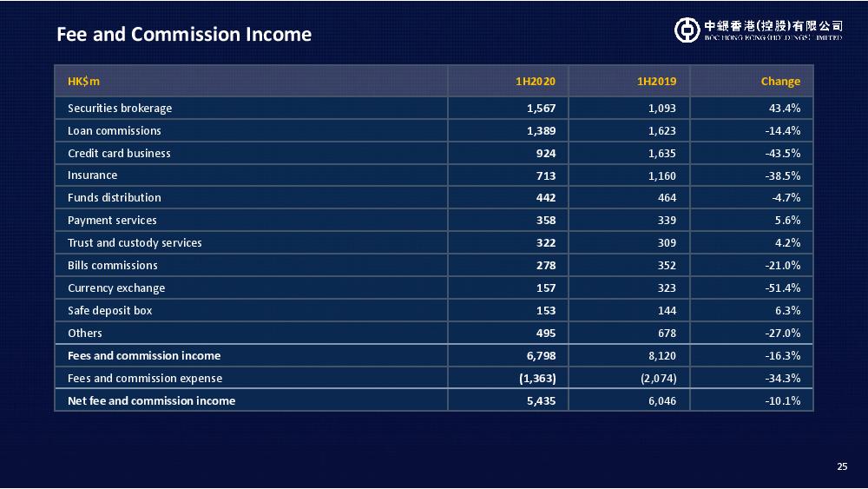Screen dimensions: 868x489
Task: Select the Credit card business label
Action: tap(119, 154)
